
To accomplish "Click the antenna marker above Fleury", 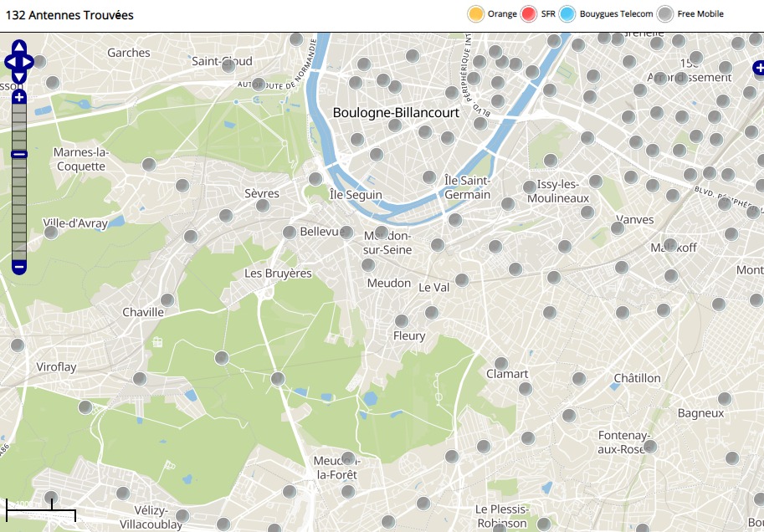I will 402,321.
